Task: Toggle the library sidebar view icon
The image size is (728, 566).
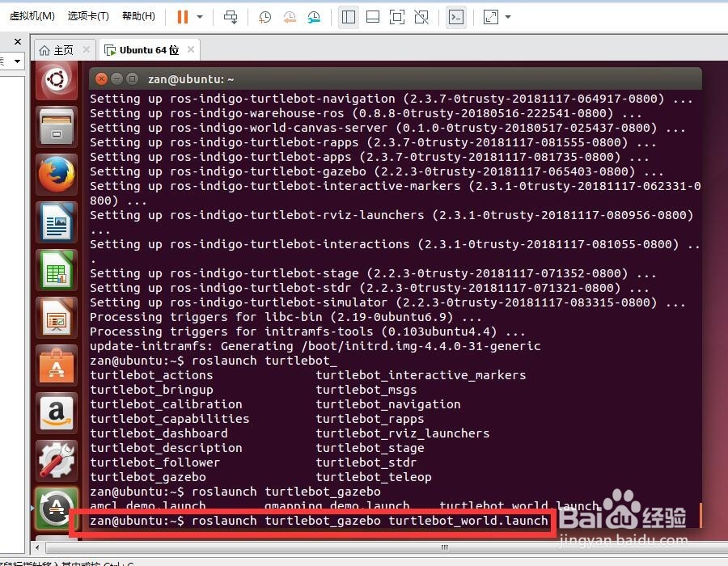Action: point(348,17)
